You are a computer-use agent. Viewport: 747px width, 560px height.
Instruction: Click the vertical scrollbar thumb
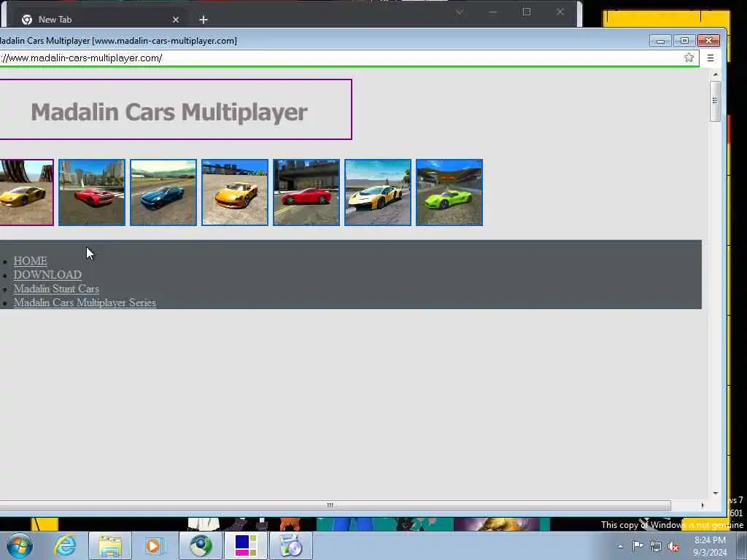(715, 101)
